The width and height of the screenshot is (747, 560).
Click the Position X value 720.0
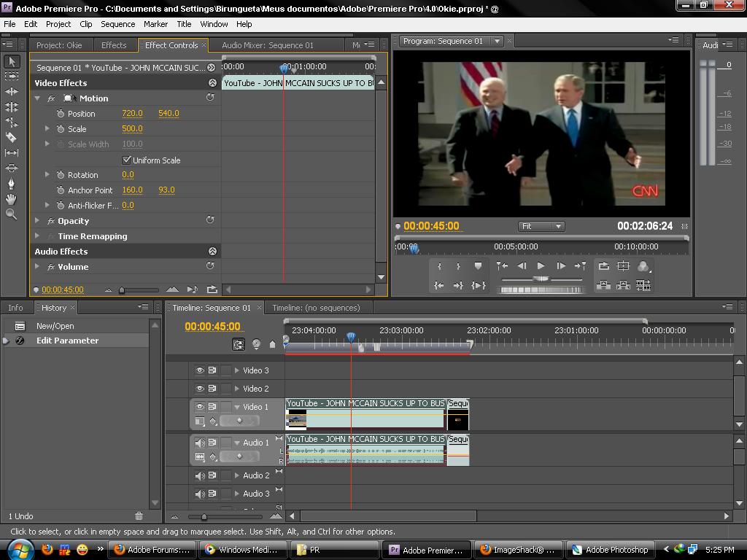[x=133, y=113]
